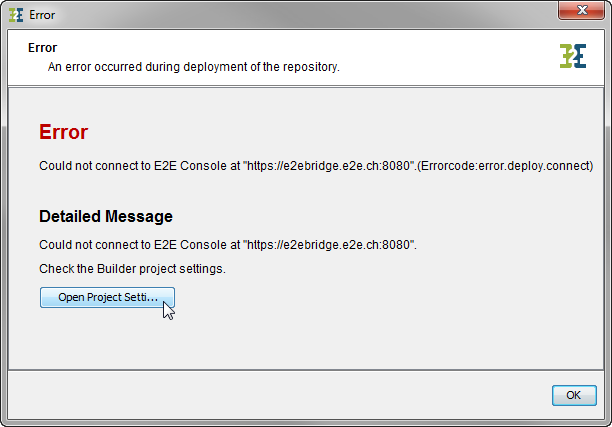Open Project Settings from the error dialog

107,298
